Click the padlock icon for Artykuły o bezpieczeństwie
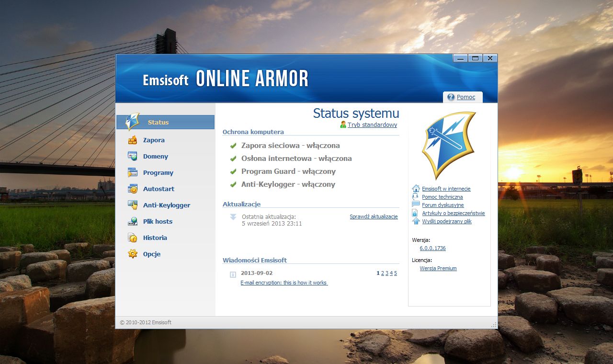Screen dimensions: 613x364 point(416,213)
